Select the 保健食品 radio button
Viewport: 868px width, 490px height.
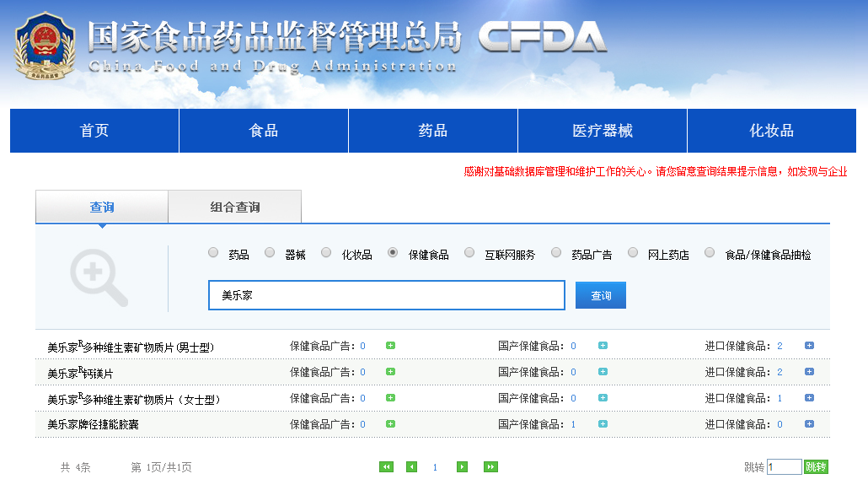(x=393, y=252)
